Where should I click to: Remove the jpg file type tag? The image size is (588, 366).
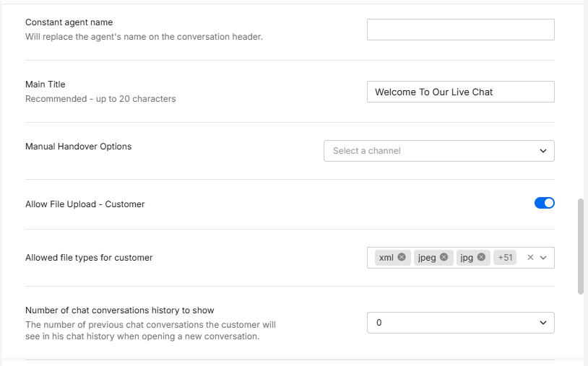coord(482,257)
